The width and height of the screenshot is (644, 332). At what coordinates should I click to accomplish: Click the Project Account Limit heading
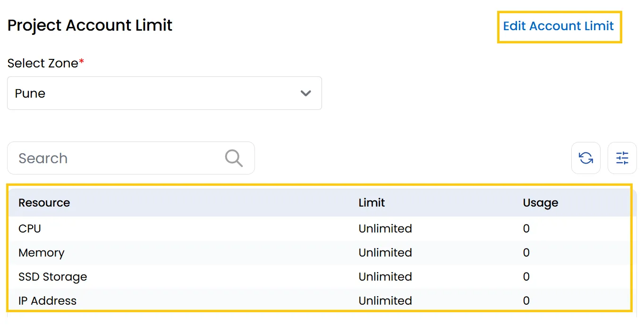90,25
